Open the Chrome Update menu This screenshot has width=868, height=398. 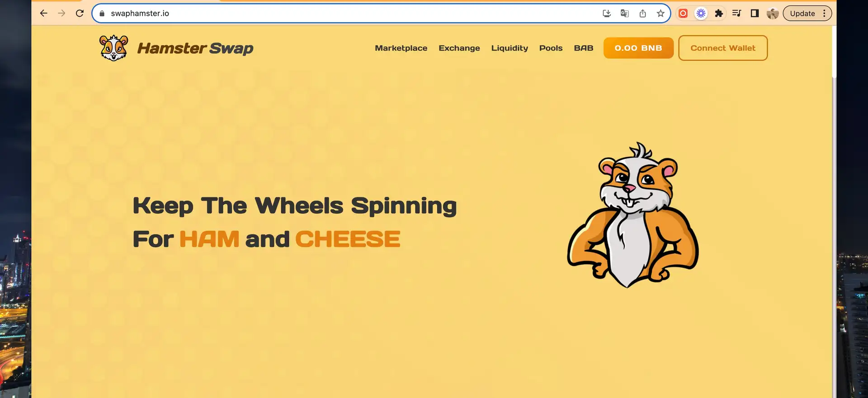(x=807, y=14)
